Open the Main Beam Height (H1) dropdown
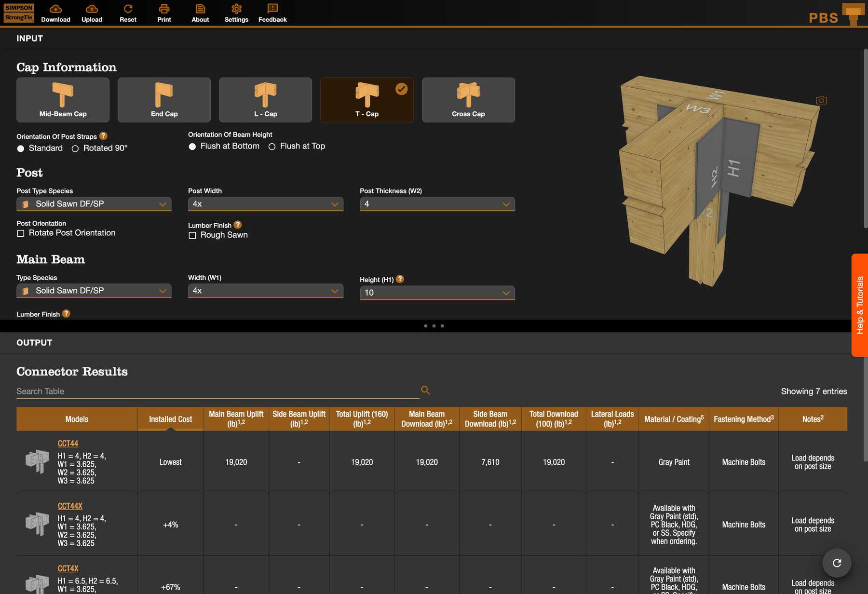The height and width of the screenshot is (594, 868). [x=437, y=293]
